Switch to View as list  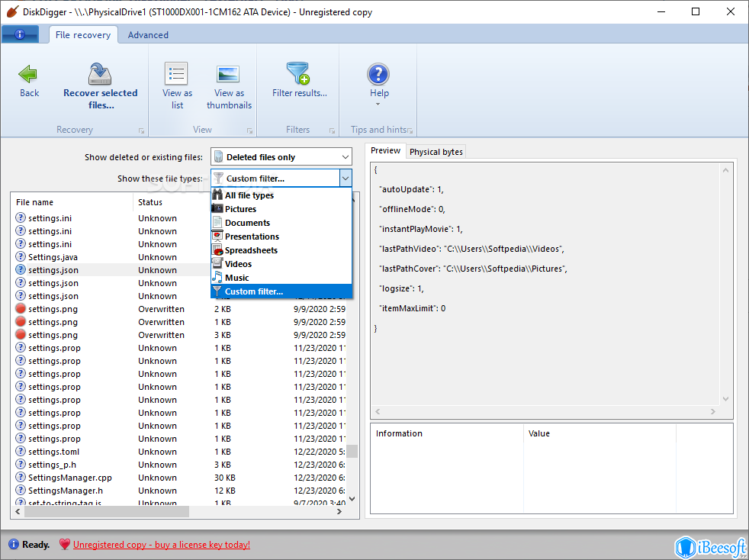click(x=177, y=74)
